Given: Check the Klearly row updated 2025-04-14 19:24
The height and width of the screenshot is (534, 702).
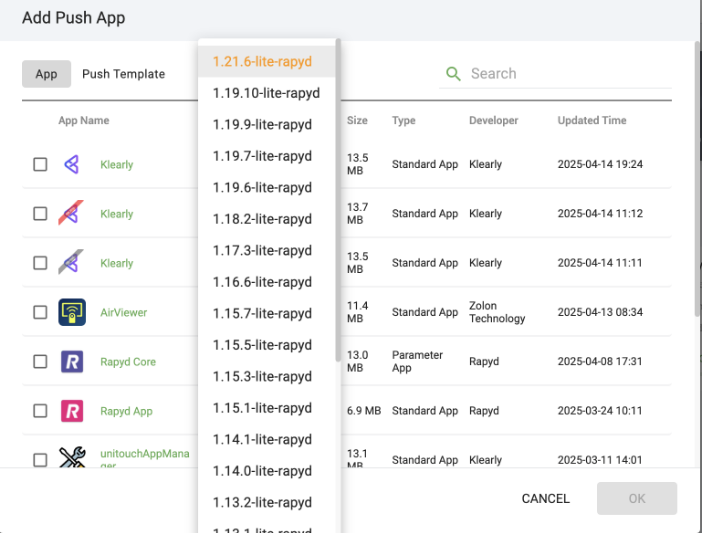Looking at the screenshot, I should [40, 164].
